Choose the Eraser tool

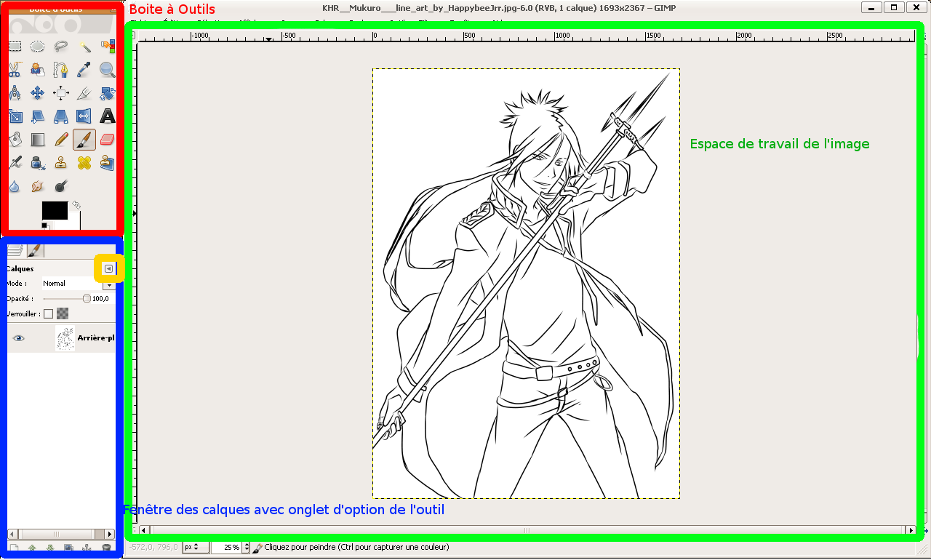coord(107,139)
